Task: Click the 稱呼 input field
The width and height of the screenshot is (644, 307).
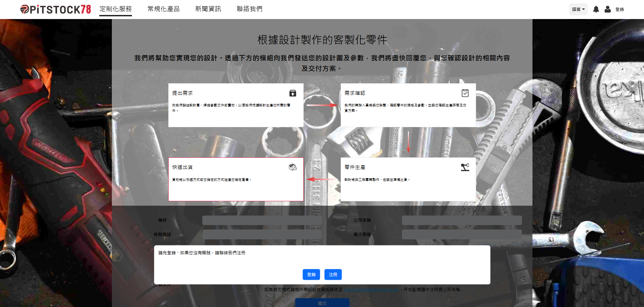Action: pos(262,220)
